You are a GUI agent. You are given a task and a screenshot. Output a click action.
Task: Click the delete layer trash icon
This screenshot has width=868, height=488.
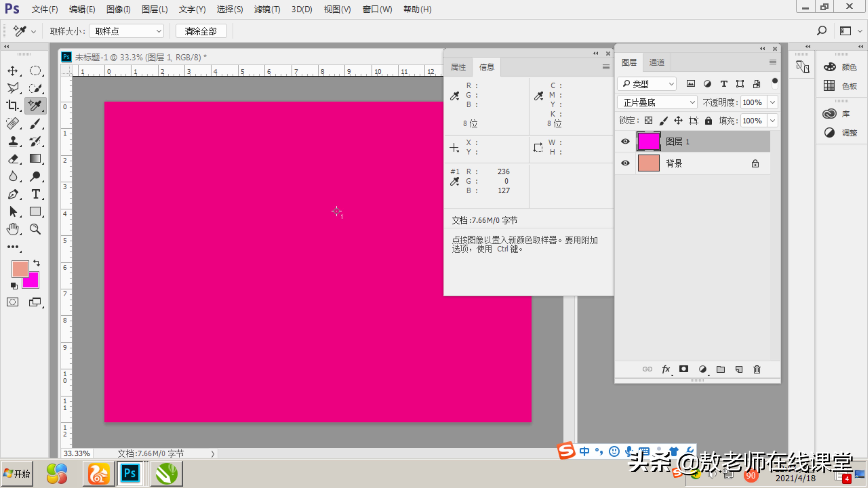click(757, 369)
